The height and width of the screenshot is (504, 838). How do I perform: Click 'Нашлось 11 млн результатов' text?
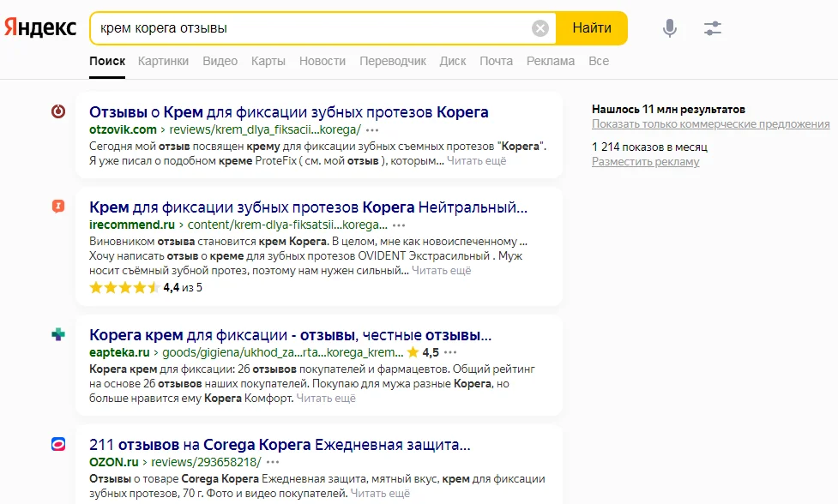click(x=668, y=110)
